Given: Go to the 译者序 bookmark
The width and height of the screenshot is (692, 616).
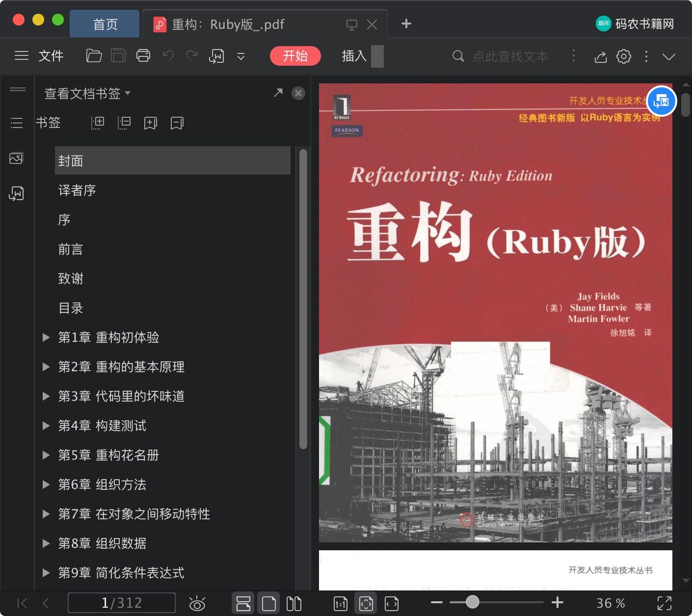Looking at the screenshot, I should pyautogui.click(x=77, y=190).
